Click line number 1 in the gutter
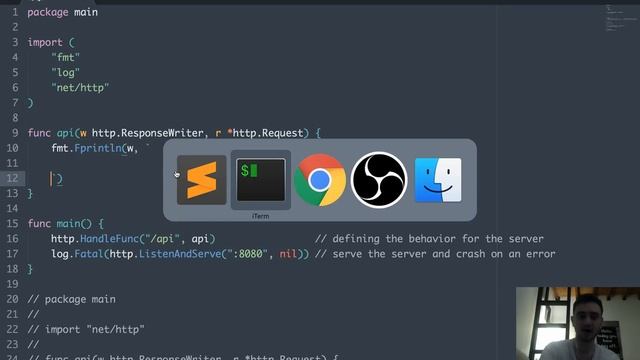 [15, 12]
